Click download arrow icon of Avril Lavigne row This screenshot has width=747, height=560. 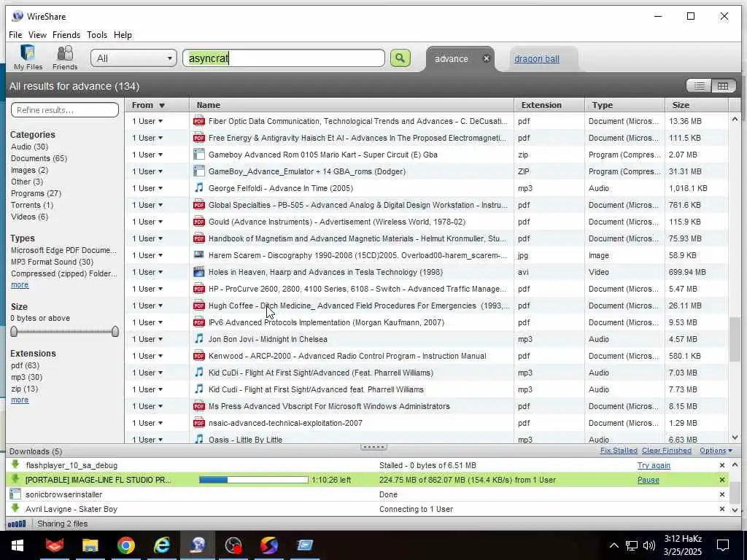(15, 508)
